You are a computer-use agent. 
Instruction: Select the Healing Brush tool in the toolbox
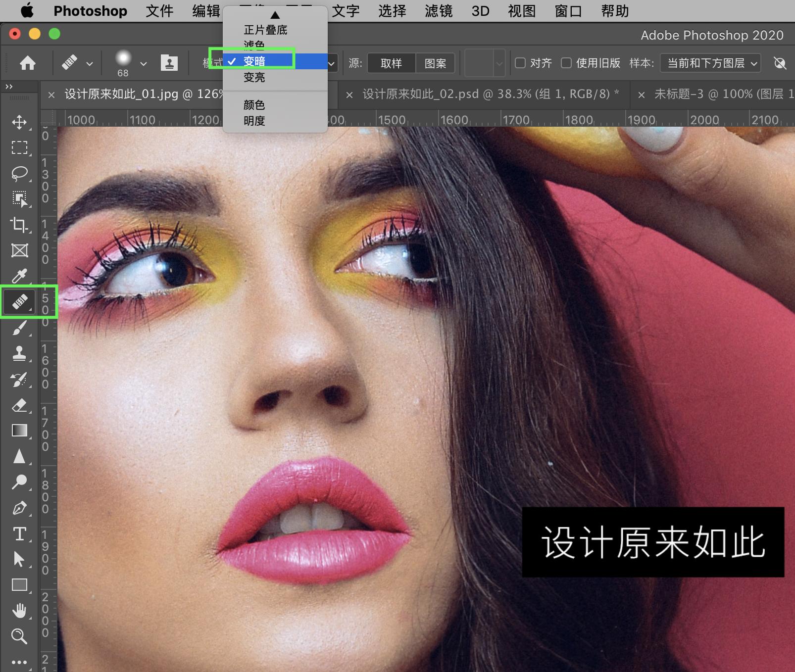(x=19, y=301)
